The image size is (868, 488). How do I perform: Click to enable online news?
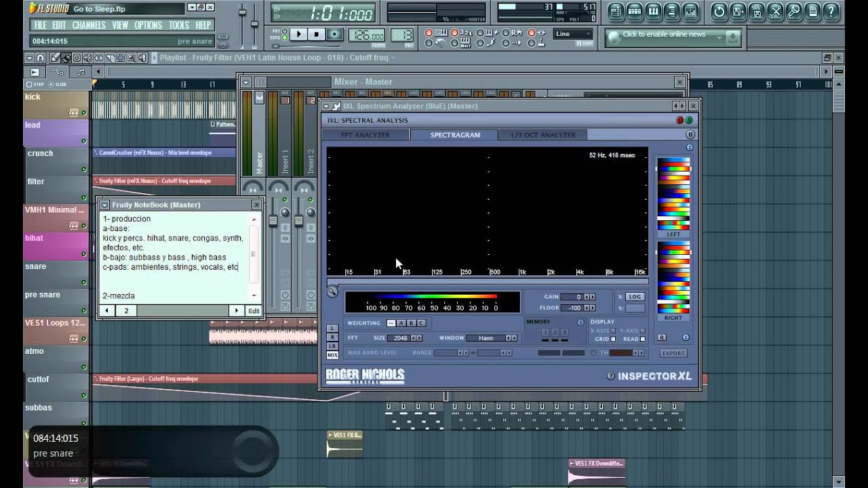[664, 35]
